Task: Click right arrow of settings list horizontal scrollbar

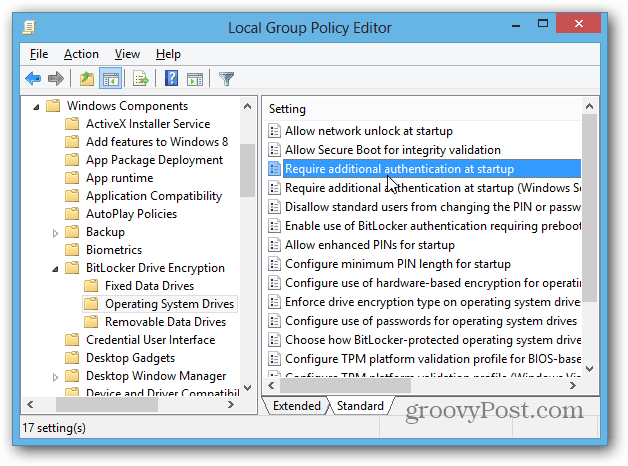Action: (x=573, y=386)
